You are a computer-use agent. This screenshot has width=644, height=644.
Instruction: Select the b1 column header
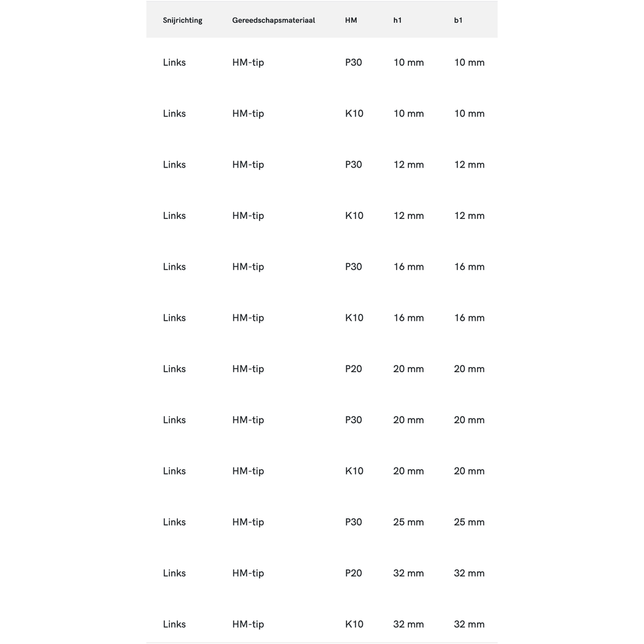coord(458,21)
